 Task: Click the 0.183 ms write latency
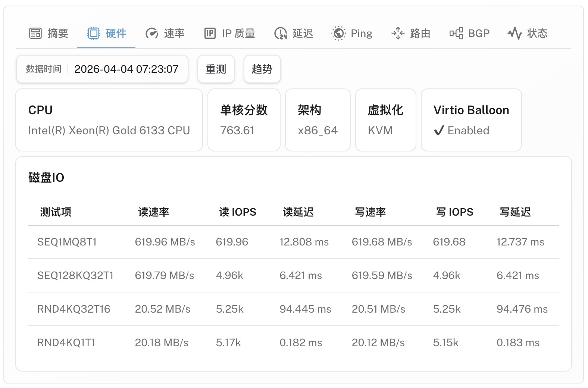(518, 343)
